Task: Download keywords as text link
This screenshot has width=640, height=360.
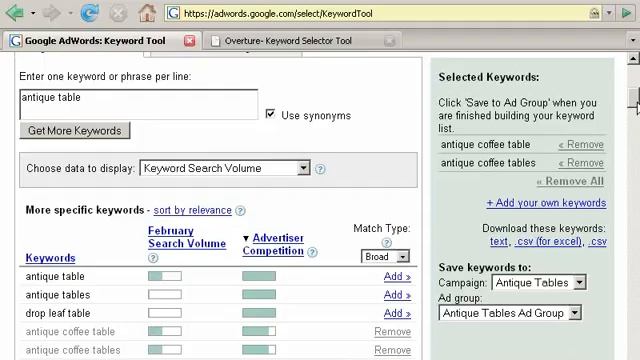Action: [x=499, y=241]
